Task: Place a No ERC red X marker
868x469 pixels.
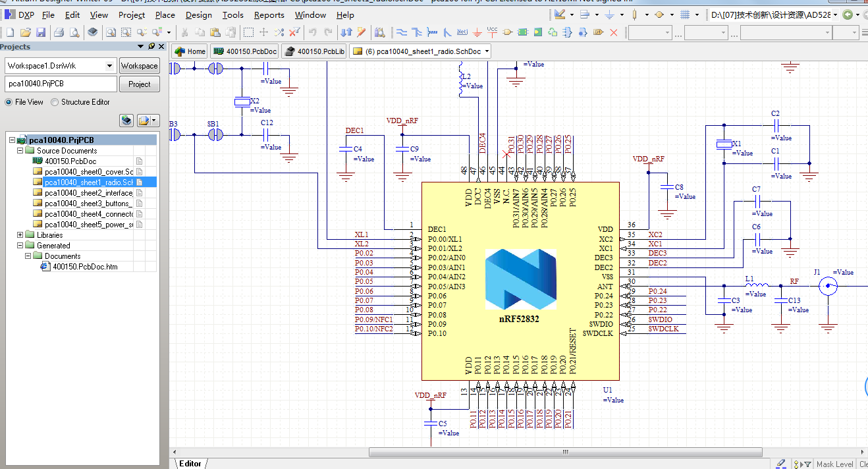Action: 614,32
